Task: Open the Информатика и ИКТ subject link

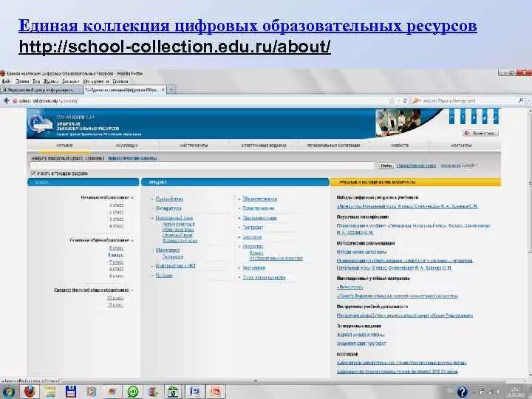Action: coord(176,266)
